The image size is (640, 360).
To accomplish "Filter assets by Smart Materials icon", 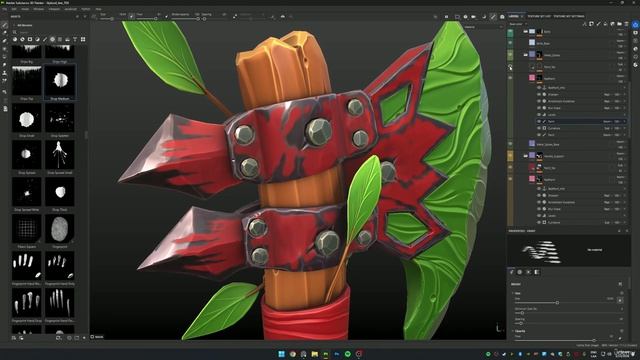I will pyautogui.click(x=22, y=40).
